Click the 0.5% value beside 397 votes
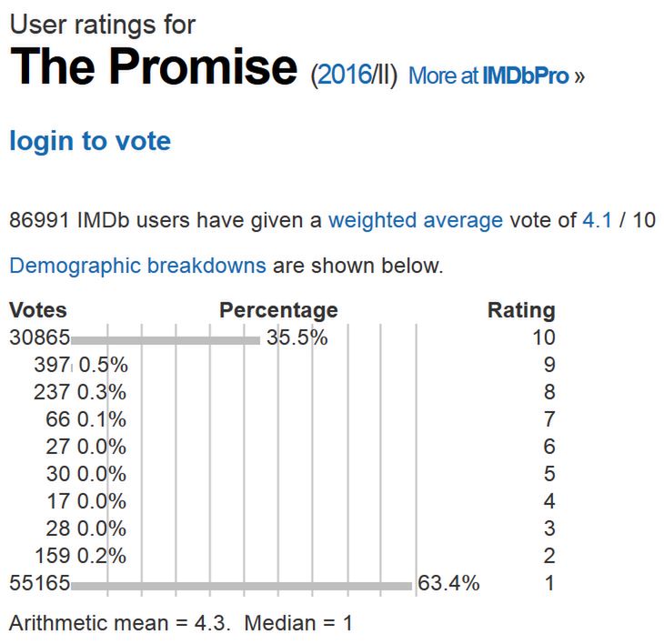This screenshot has height=644, width=664. click(104, 365)
